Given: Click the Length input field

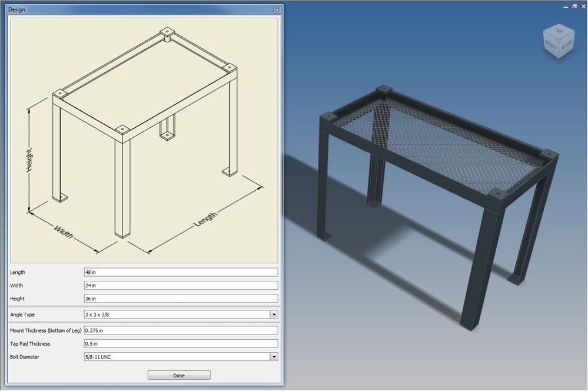Looking at the screenshot, I should pos(181,273).
